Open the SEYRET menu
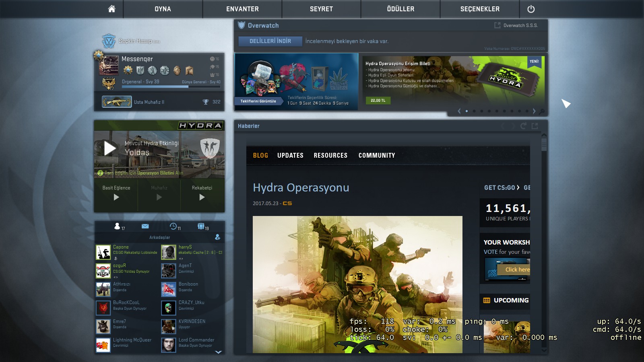This screenshot has width=644, height=362. 322,9
